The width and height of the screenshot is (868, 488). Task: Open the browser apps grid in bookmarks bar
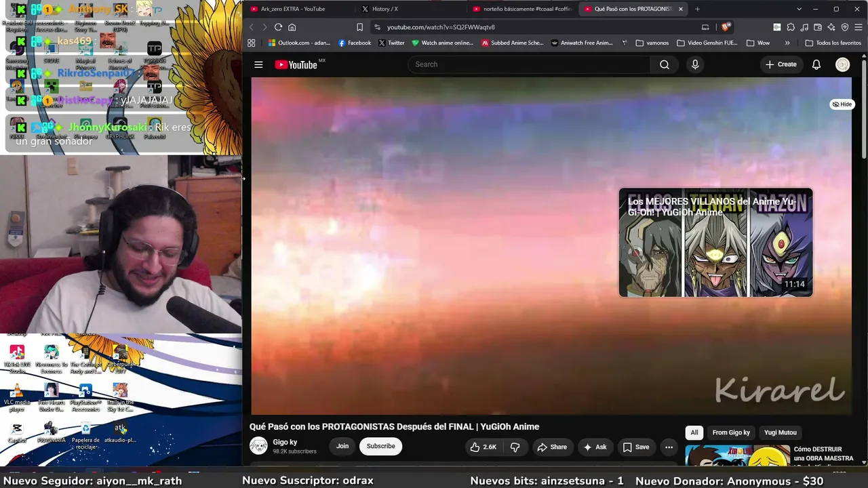click(252, 43)
